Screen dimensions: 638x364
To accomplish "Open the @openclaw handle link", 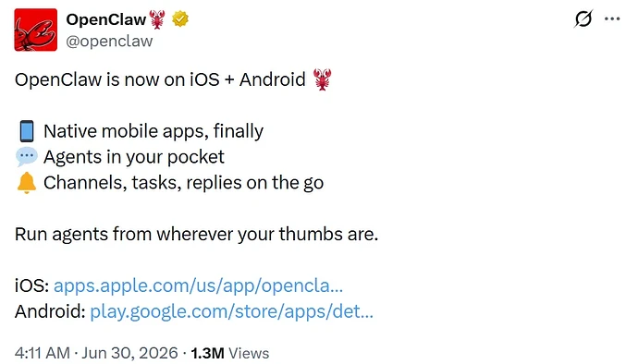I will pyautogui.click(x=109, y=41).
